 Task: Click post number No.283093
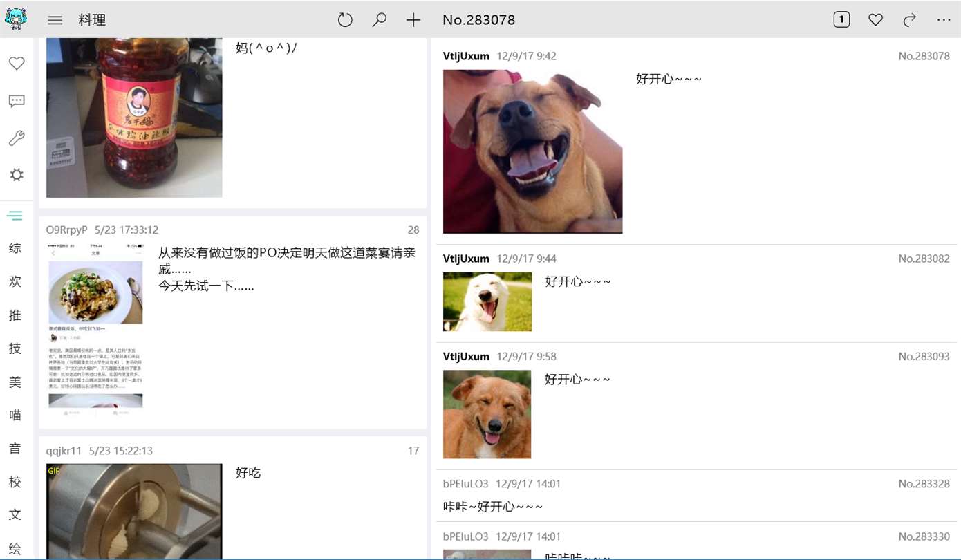click(924, 357)
